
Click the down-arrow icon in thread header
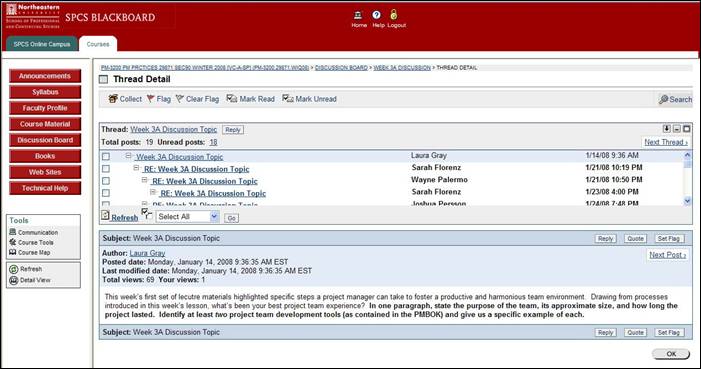point(667,129)
